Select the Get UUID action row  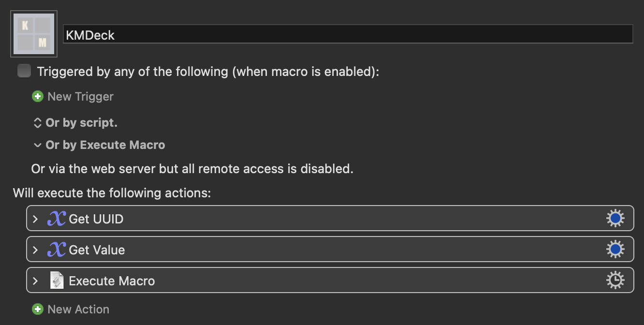pos(330,219)
